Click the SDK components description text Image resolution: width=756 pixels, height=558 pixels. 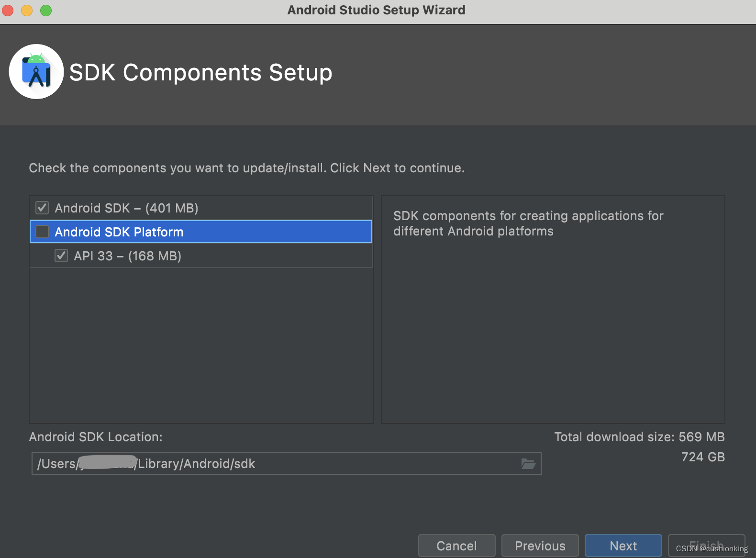tap(528, 223)
